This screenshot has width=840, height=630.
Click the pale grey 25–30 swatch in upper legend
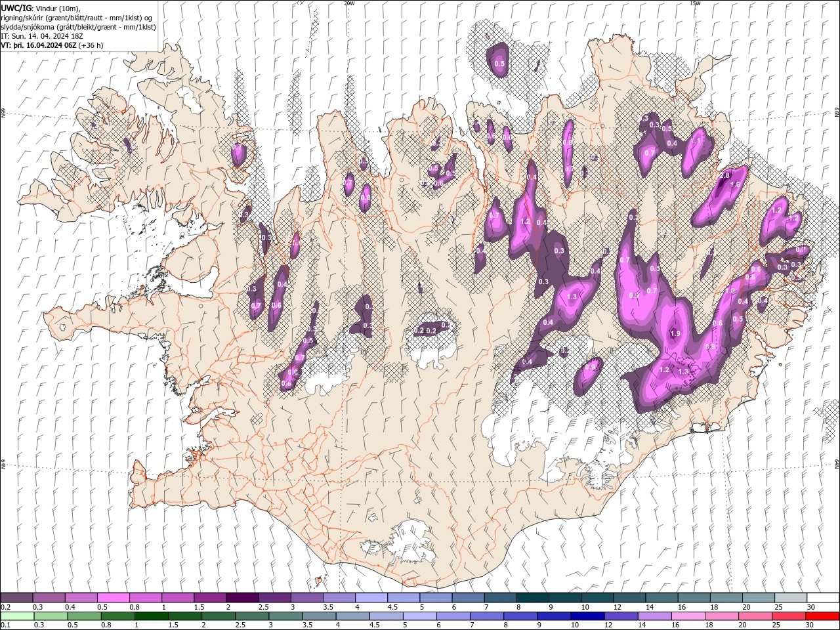coord(790,598)
